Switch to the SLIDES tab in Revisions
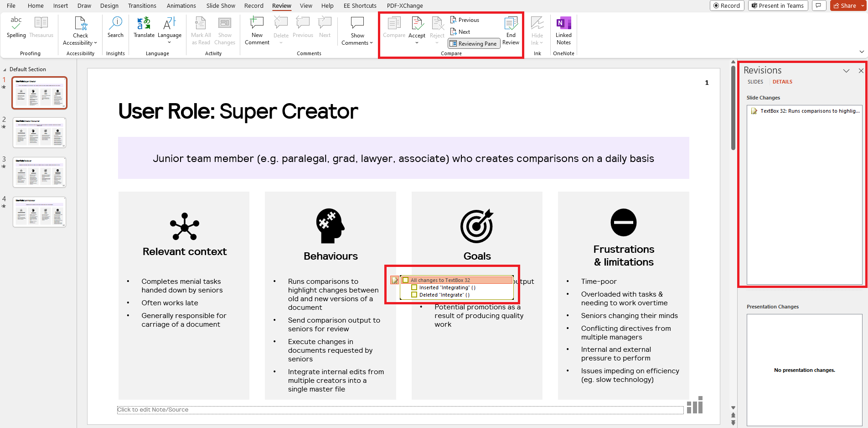The height and width of the screenshot is (428, 868). click(755, 82)
